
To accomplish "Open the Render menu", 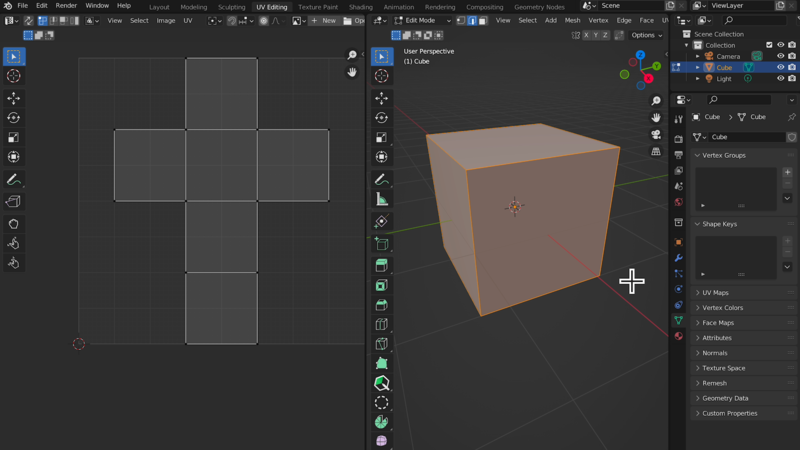I will point(66,6).
